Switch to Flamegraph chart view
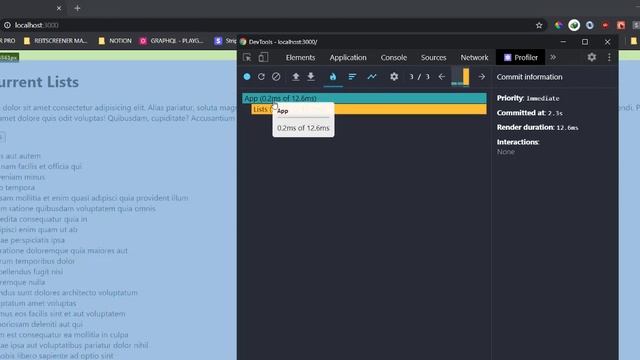 pos(333,77)
